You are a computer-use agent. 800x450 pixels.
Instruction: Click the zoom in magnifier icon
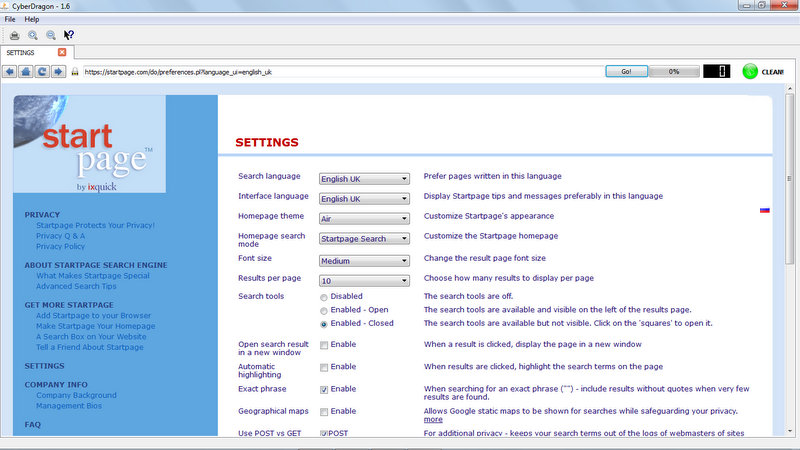point(33,35)
